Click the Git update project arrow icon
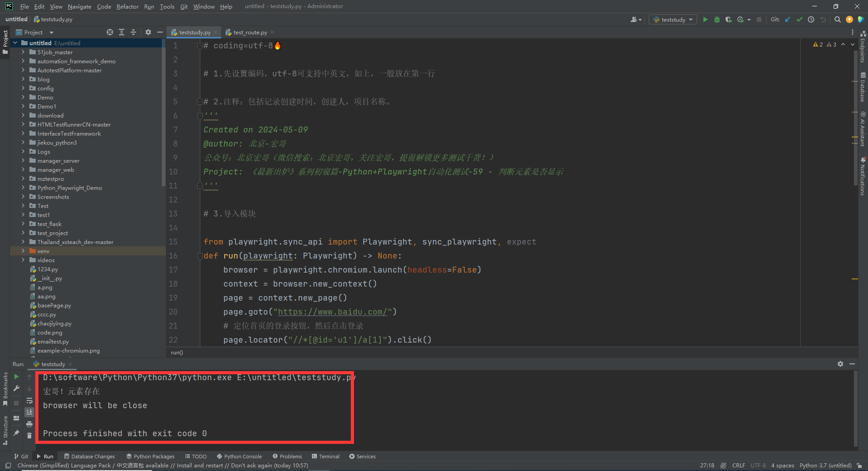 (788, 19)
